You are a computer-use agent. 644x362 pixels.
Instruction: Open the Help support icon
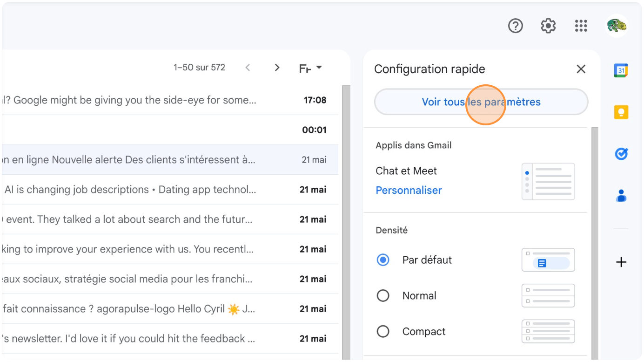click(515, 26)
